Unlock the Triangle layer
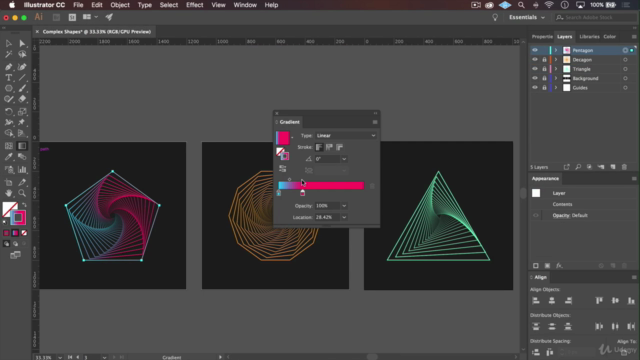Image resolution: width=640 pixels, height=360 pixels. coord(544,69)
